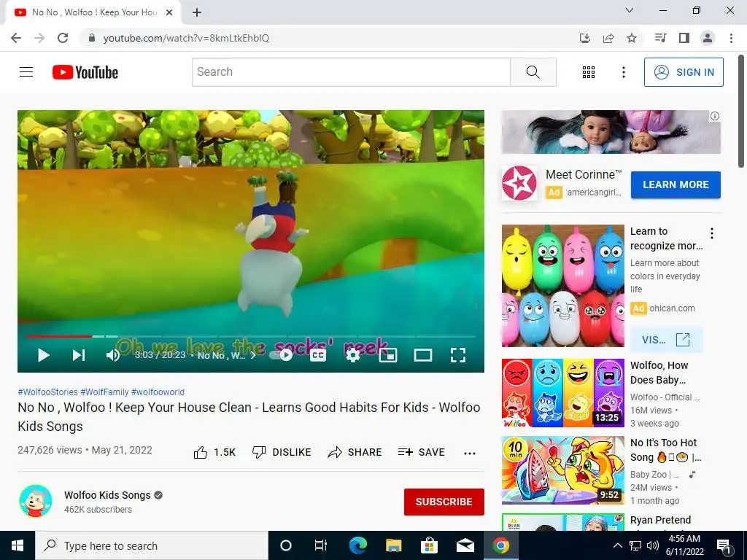747x560 pixels.
Task: Open options menu for color balloons ad
Action: tap(712, 233)
